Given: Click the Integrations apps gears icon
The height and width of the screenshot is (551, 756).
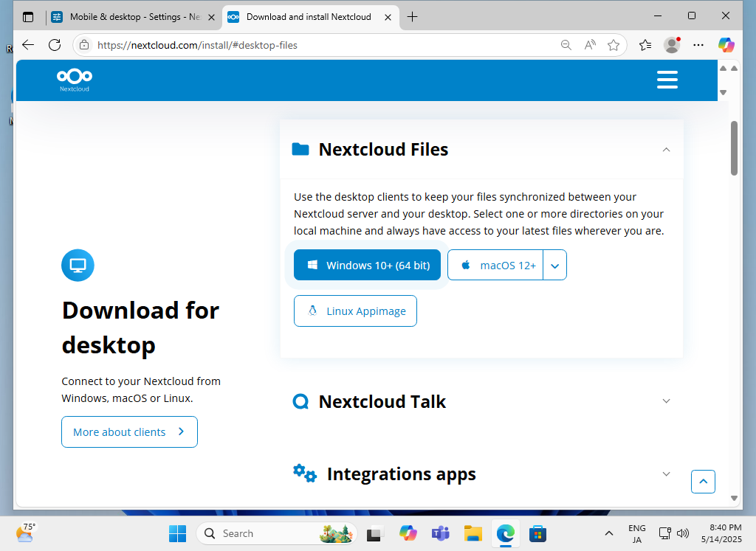Looking at the screenshot, I should [305, 474].
